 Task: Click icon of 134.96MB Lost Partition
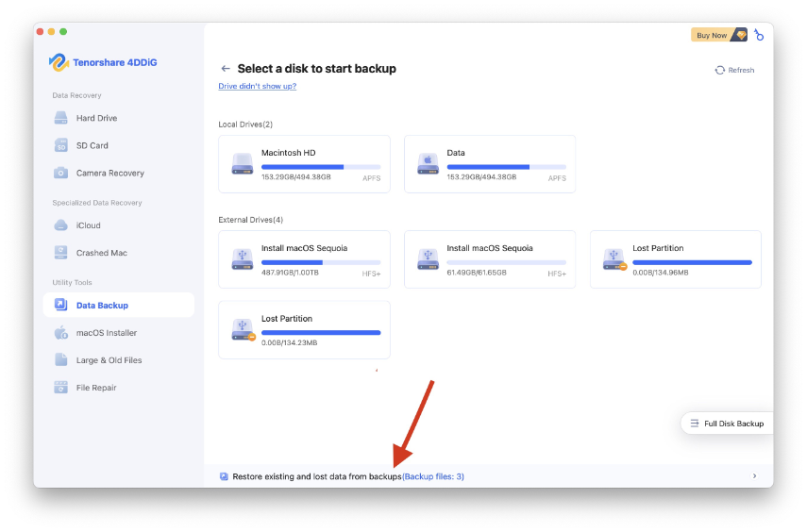pyautogui.click(x=614, y=259)
